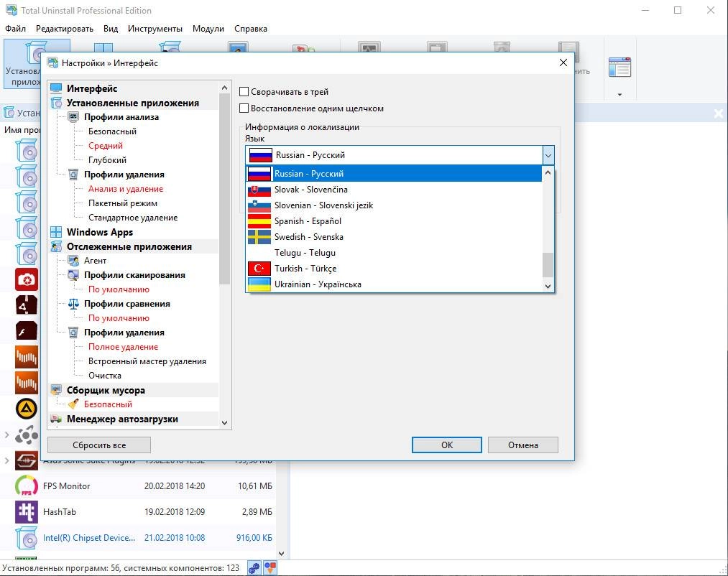Click the gears icon in status bar
Screen dimensions: 728x576
(x=254, y=567)
